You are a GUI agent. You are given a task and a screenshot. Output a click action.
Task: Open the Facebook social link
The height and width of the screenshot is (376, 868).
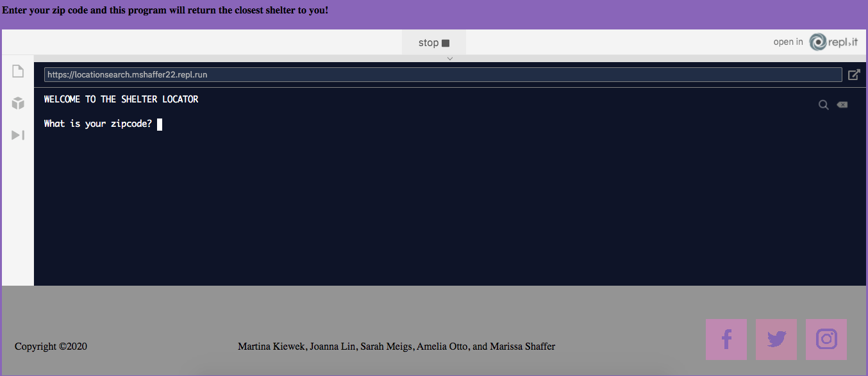(726, 339)
